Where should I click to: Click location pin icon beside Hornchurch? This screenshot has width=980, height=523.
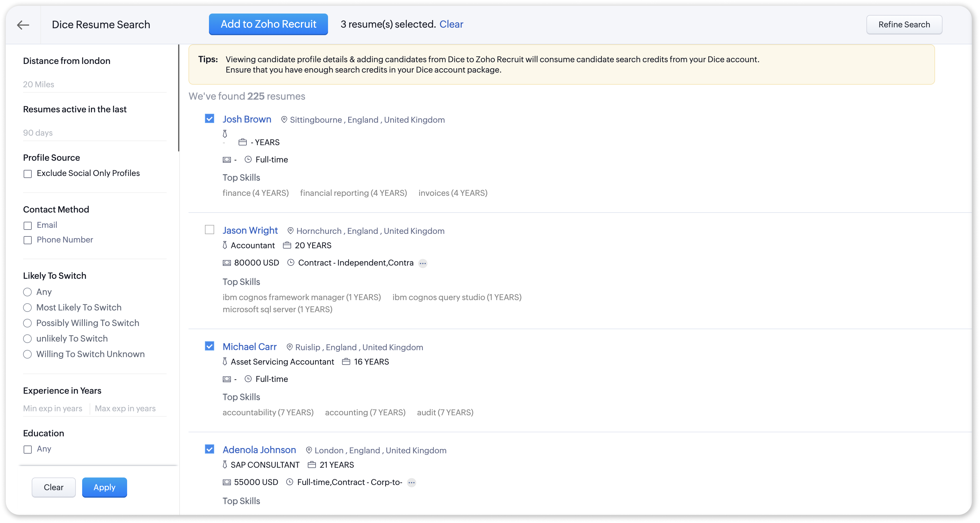(x=290, y=231)
